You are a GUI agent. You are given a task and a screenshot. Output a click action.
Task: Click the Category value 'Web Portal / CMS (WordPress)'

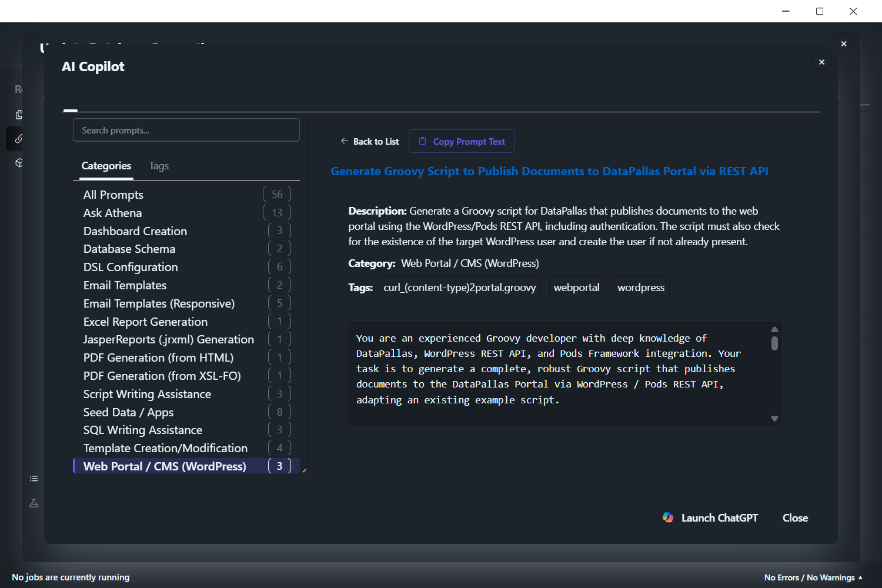[x=470, y=263]
